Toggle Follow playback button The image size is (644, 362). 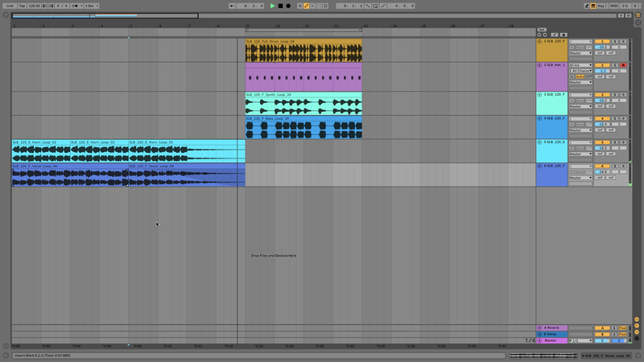click(x=232, y=6)
